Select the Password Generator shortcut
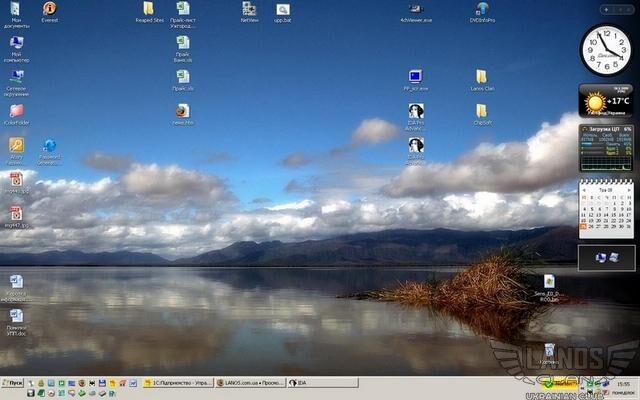The width and height of the screenshot is (640, 400). tap(49, 146)
